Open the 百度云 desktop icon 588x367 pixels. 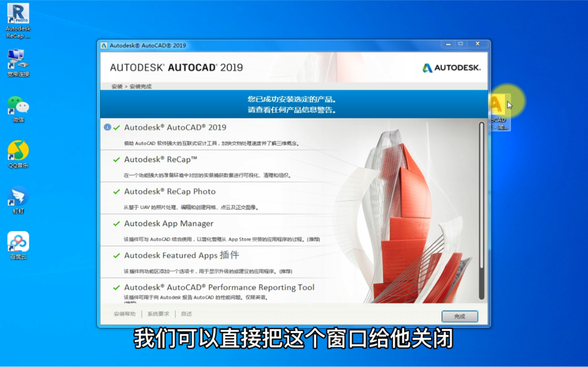point(18,245)
